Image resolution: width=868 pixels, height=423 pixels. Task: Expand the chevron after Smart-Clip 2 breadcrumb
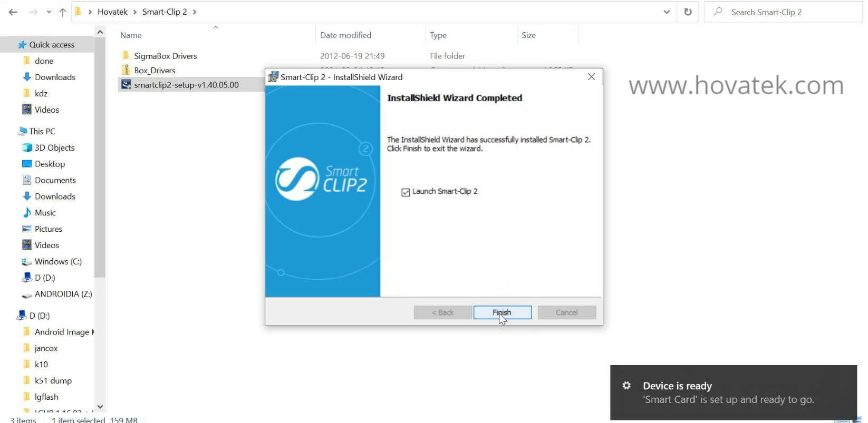pos(195,12)
